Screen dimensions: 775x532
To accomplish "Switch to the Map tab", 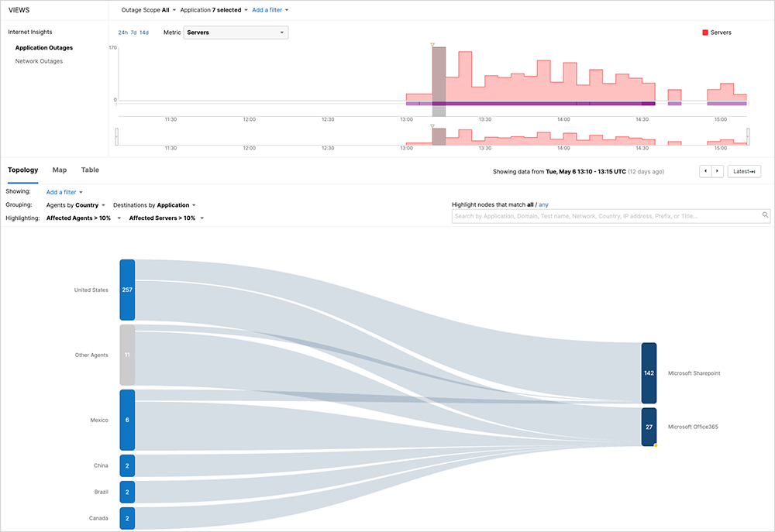I will (60, 170).
